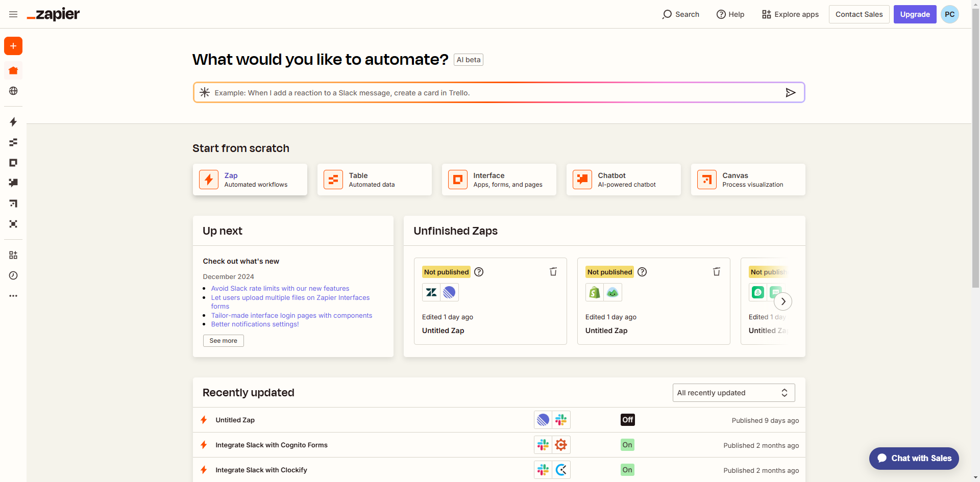
Task: Toggle the Off switch for Untitled Zap
Action: point(627,420)
